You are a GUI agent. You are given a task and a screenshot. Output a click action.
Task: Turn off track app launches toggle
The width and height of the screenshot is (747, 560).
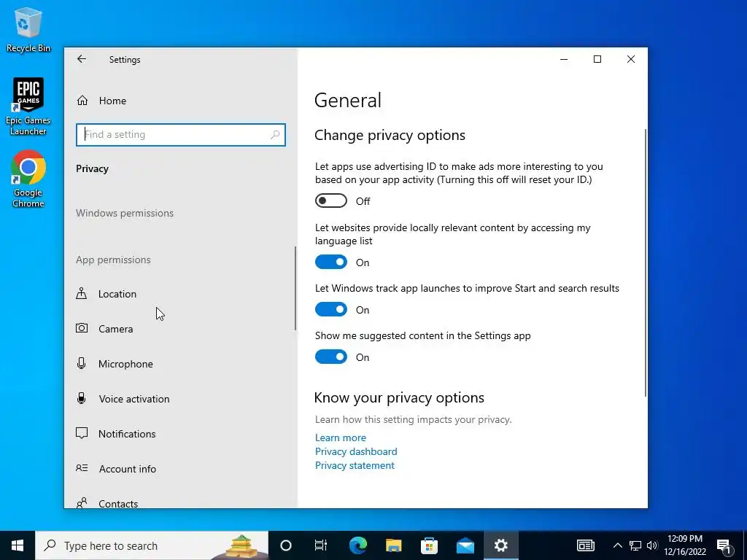(331, 309)
